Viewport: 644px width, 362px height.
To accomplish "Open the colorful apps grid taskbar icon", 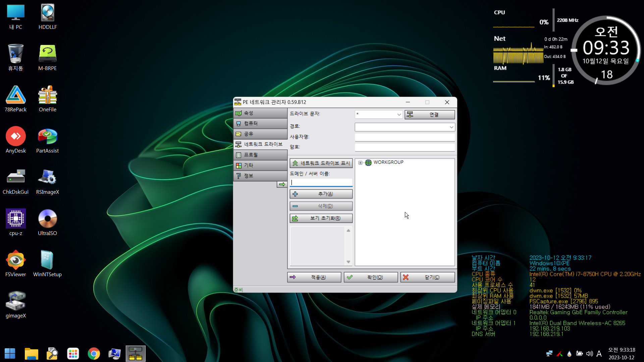I will click(x=73, y=354).
